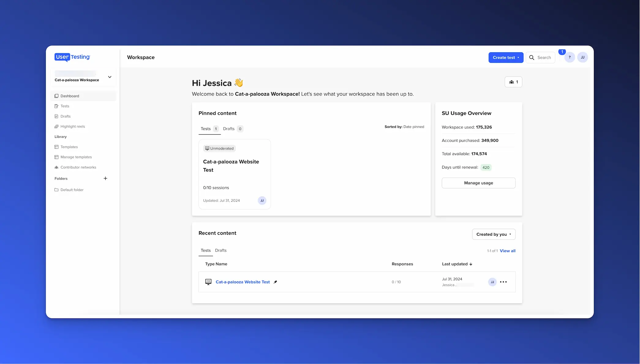
Task: Click the View all link
Action: 507,251
